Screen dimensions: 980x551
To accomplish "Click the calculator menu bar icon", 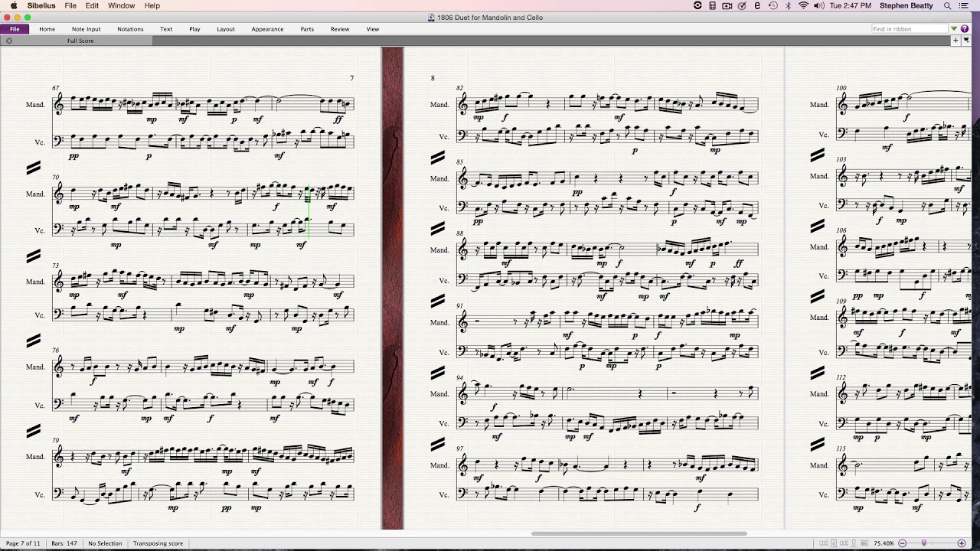I will [712, 5].
